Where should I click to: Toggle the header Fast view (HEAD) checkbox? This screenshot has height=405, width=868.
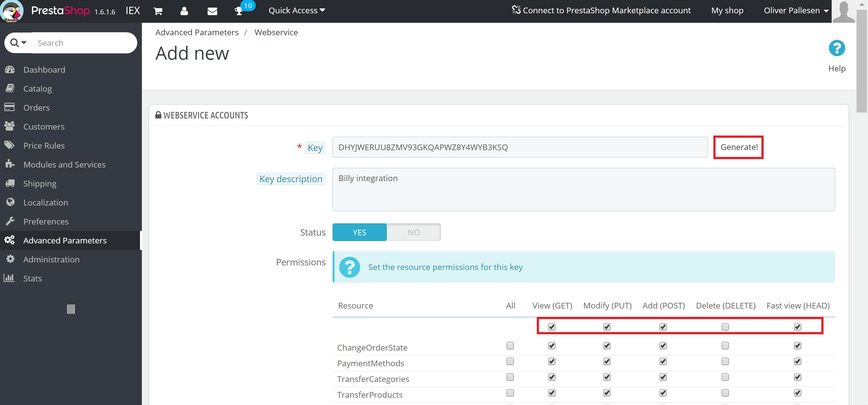click(797, 327)
